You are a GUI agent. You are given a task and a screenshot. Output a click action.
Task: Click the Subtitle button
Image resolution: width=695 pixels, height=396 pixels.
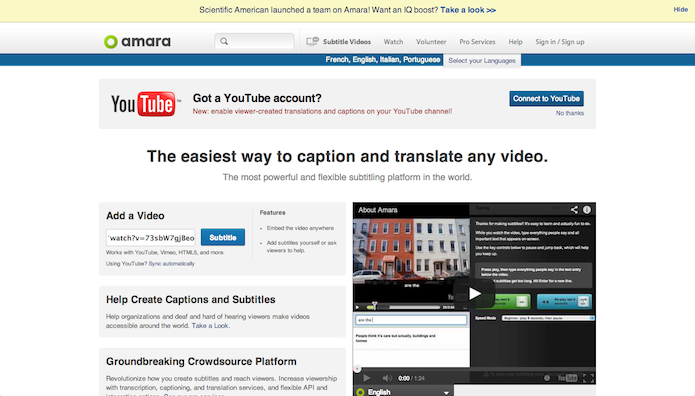click(x=223, y=237)
